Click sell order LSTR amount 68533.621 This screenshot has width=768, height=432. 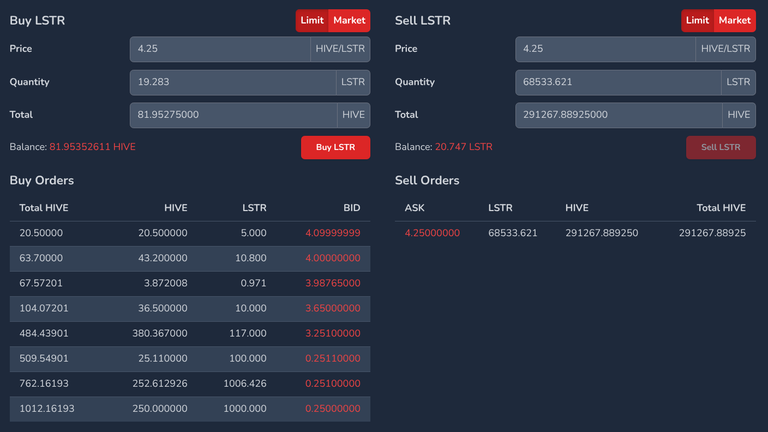(x=513, y=233)
